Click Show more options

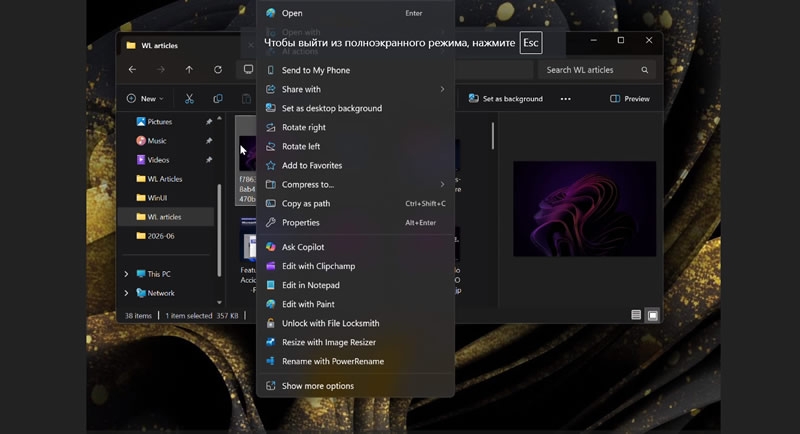coord(355,386)
